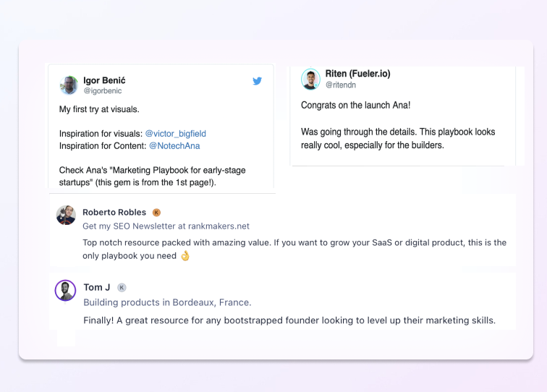This screenshot has height=392, width=547.
Task: Click Riten's "Congrats on the launch Ana!" text
Action: pyautogui.click(x=355, y=105)
